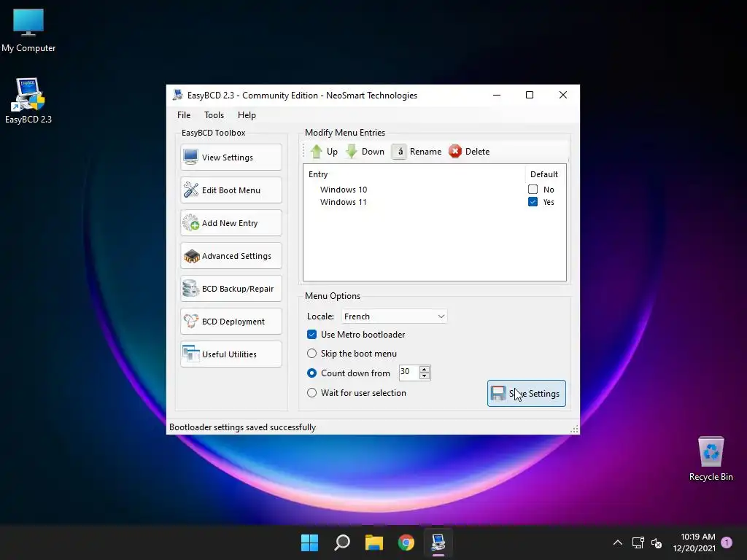Maximize the EasyBCD window
The image size is (747, 560).
click(x=530, y=95)
